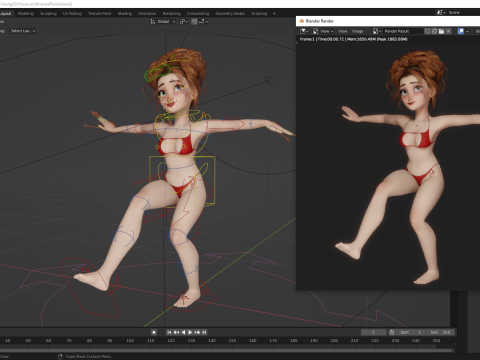Viewport: 480px width, 360px height.
Task: Open the Select Les... dropdown
Action: (x=23, y=31)
